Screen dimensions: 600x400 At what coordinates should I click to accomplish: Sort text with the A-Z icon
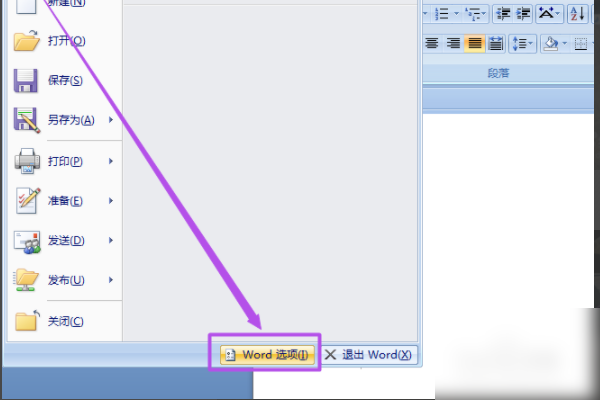click(x=577, y=14)
